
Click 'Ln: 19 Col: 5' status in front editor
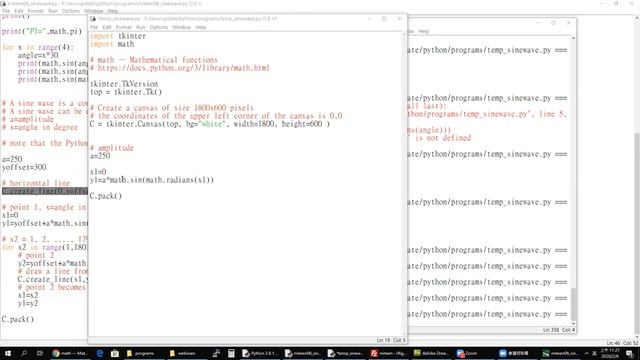(x=391, y=340)
